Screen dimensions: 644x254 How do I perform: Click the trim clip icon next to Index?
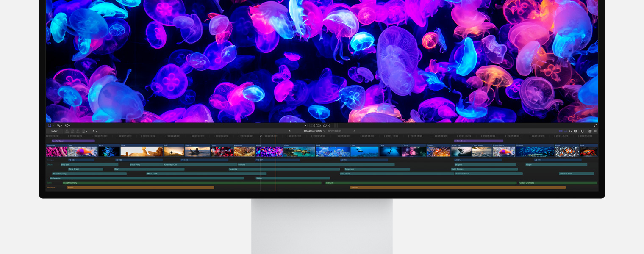pyautogui.click(x=67, y=131)
